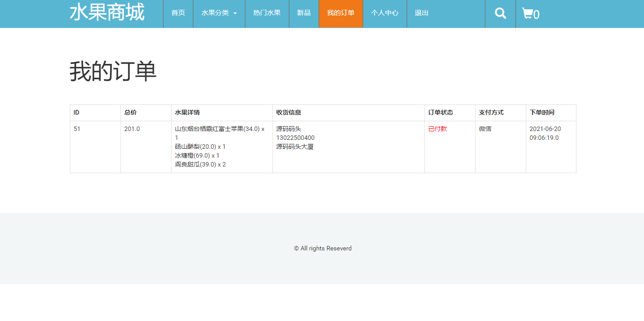Viewport: 644px width, 321px height.
Task: Click the 我的订单 active tab
Action: tap(340, 13)
